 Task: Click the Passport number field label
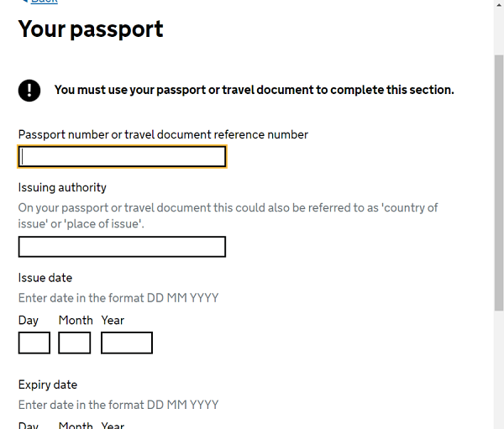[163, 134]
